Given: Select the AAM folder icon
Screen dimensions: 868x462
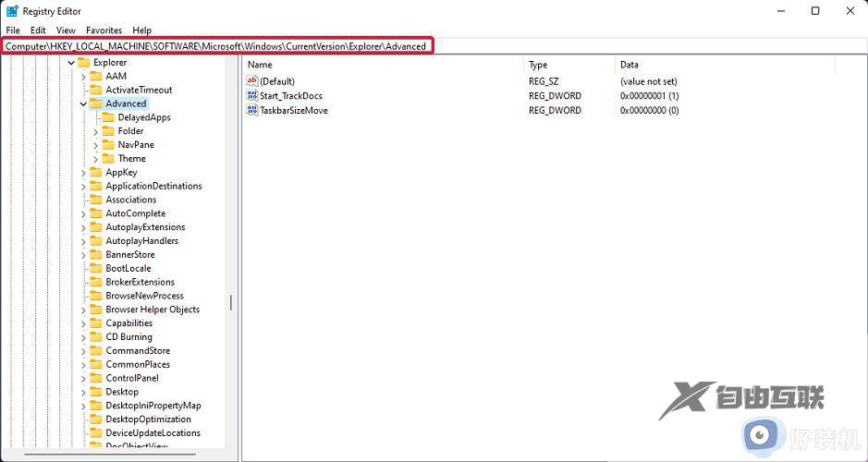Looking at the screenshot, I should pos(96,76).
